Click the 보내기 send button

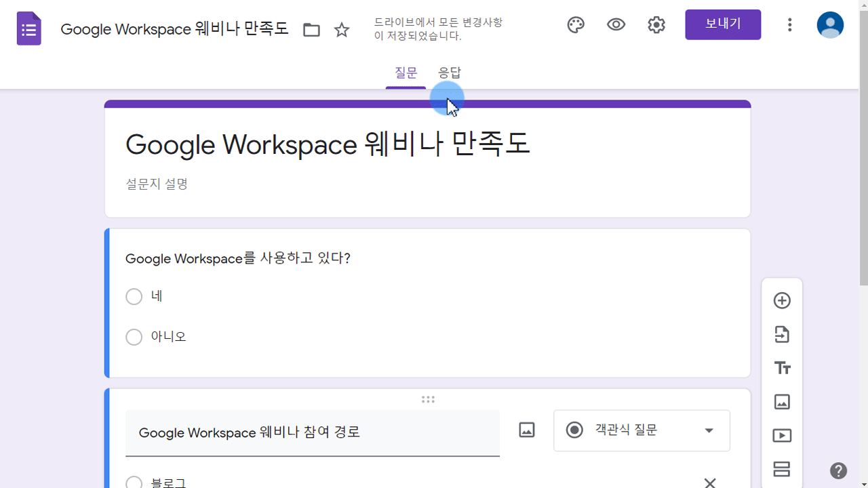coord(723,24)
